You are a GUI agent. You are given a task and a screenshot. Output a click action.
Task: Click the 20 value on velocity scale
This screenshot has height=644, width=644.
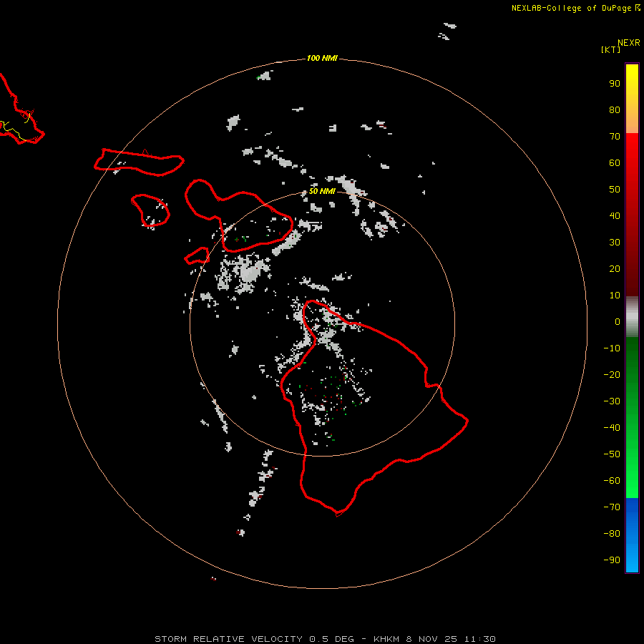click(x=615, y=268)
